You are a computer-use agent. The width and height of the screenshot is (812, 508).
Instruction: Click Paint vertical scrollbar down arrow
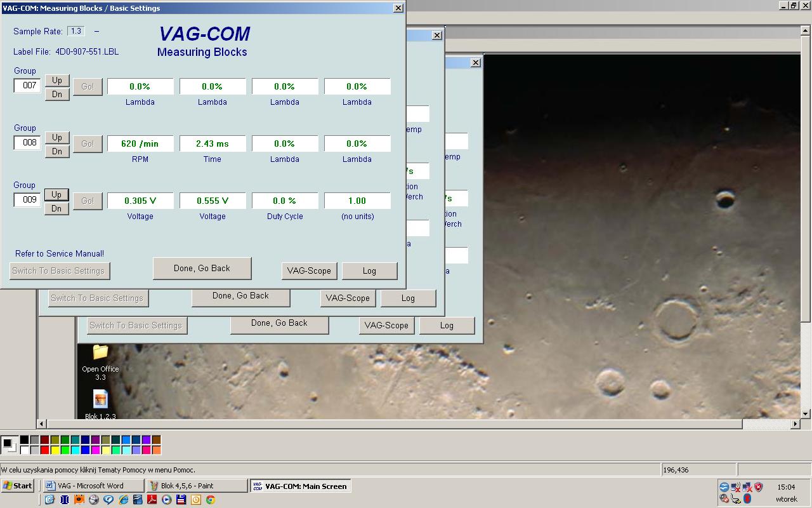pos(806,414)
